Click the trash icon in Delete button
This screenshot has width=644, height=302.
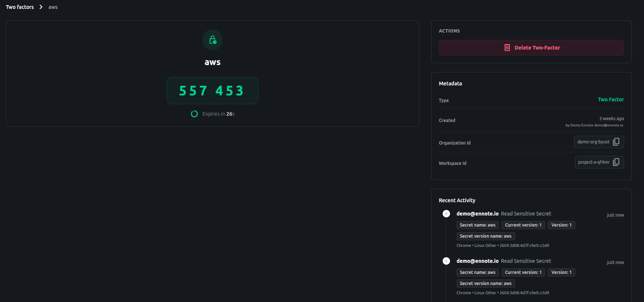coord(507,48)
